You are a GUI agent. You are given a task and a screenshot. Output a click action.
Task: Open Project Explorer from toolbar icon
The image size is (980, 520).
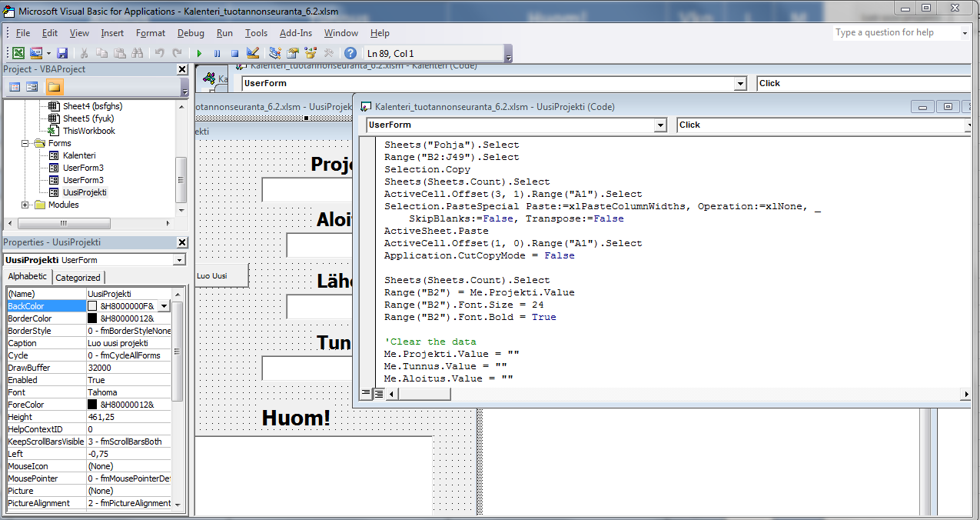point(275,53)
